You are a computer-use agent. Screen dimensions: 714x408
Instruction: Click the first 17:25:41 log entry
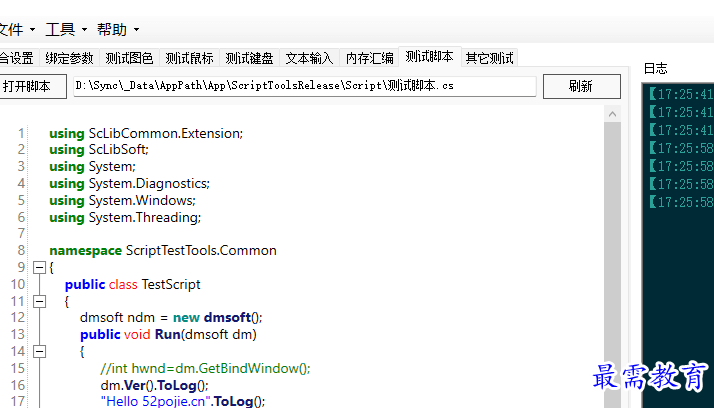(681, 94)
